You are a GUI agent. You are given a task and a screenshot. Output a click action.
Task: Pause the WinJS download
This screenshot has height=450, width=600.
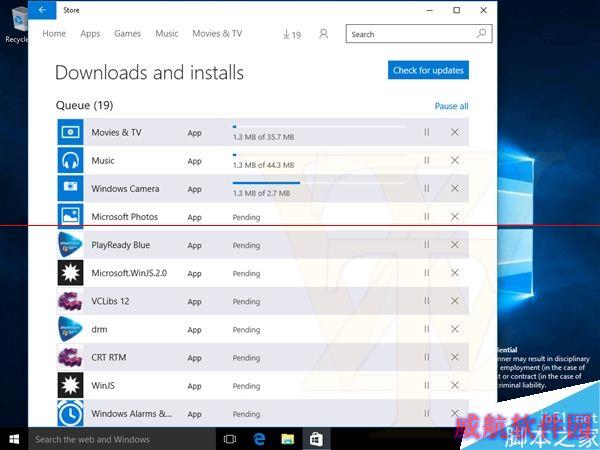[427, 385]
